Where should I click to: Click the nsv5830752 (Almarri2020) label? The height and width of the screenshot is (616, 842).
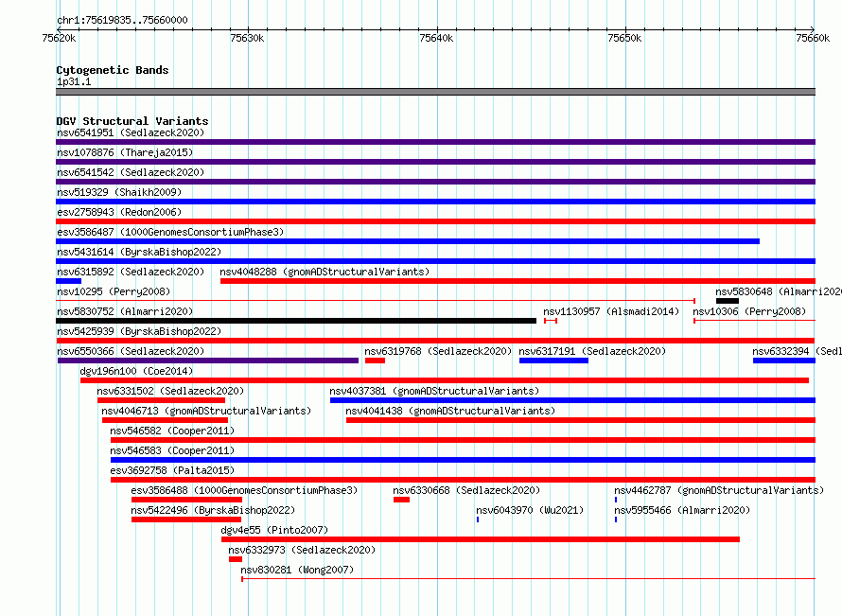[x=125, y=311]
